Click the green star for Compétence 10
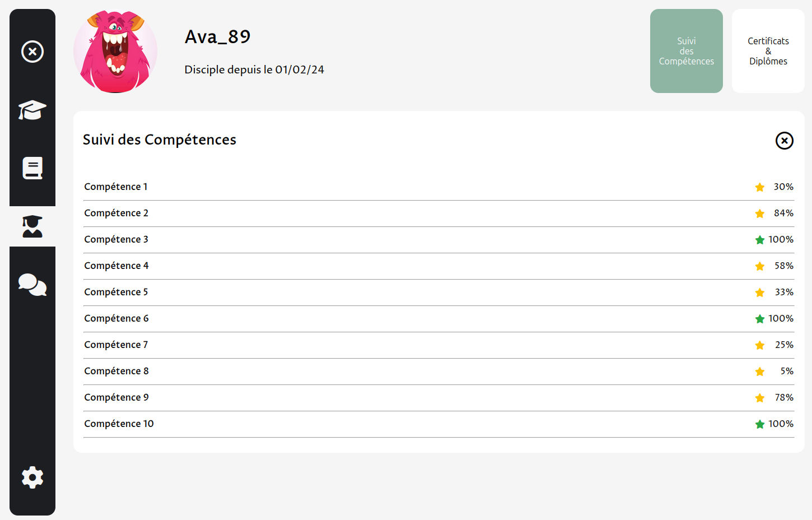This screenshot has height=520, width=812. point(760,424)
